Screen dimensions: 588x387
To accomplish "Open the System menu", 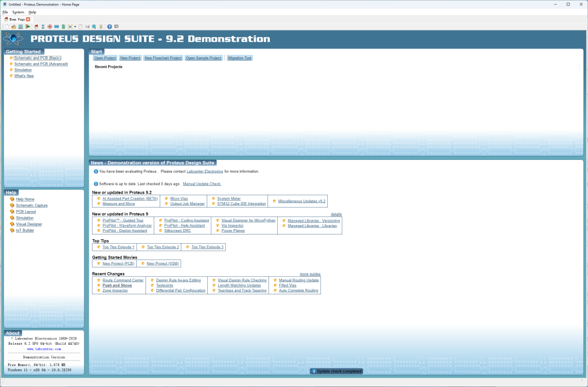I will coord(18,12).
